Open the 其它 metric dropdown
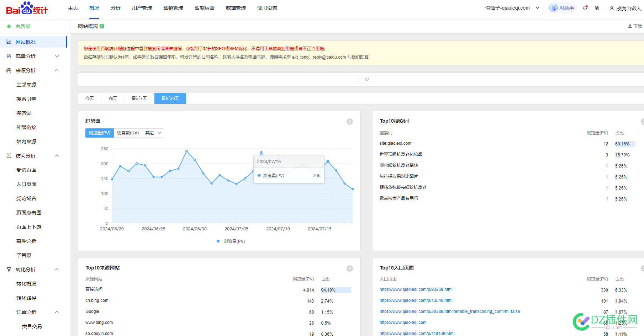This screenshot has height=336, width=644. click(153, 133)
